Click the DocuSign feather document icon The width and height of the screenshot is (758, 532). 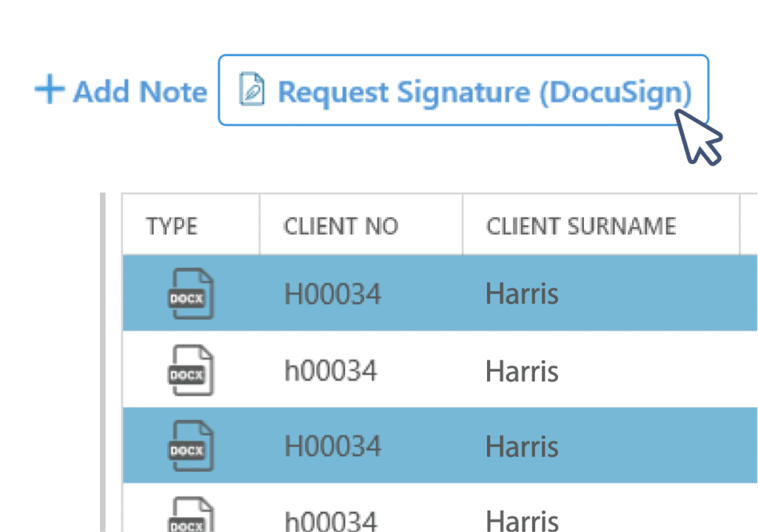click(252, 89)
